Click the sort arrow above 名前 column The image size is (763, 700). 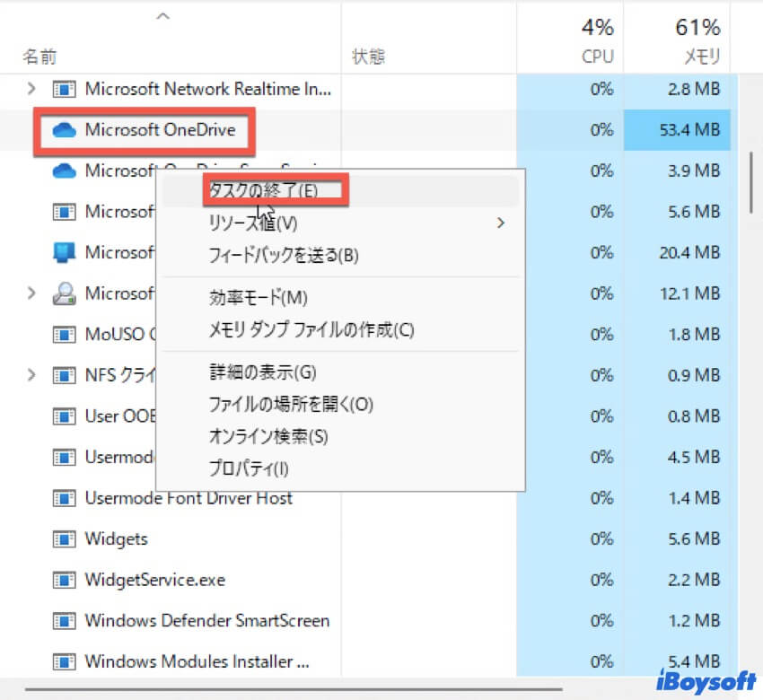(163, 16)
